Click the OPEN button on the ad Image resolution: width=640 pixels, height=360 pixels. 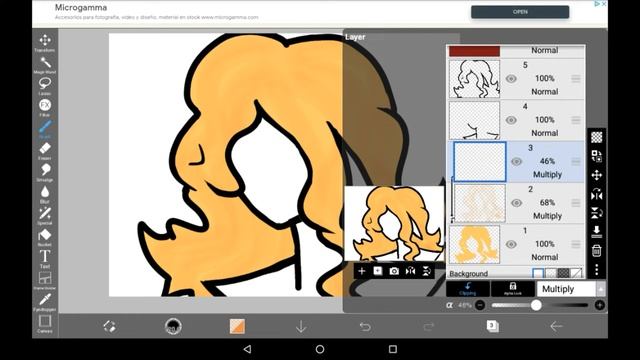coord(520,12)
